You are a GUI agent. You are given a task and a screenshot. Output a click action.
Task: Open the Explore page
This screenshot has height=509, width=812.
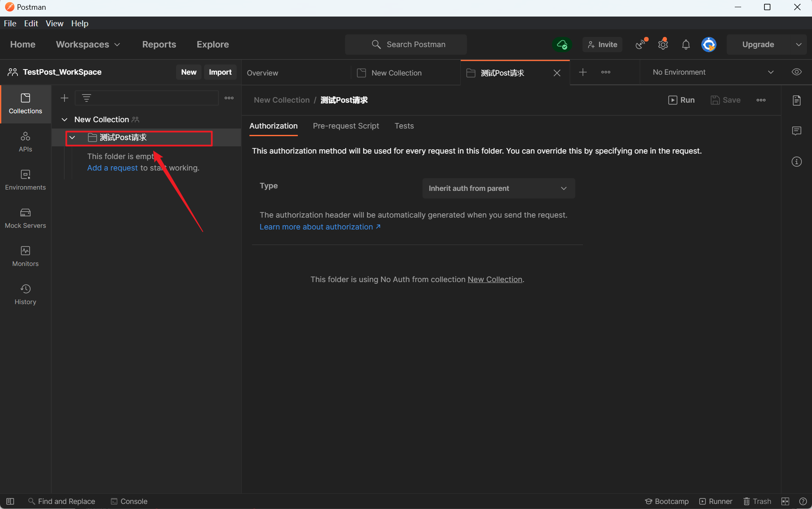213,45
